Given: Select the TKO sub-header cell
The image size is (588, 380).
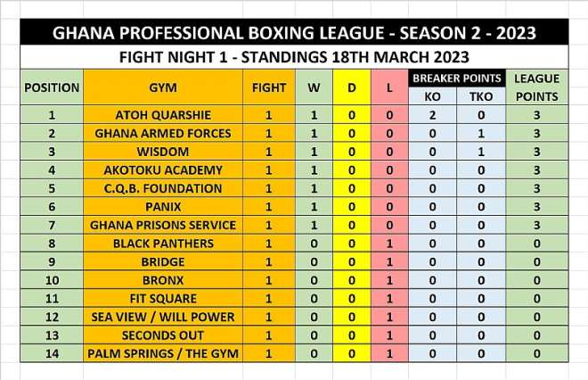Looking at the screenshot, I should [x=481, y=96].
